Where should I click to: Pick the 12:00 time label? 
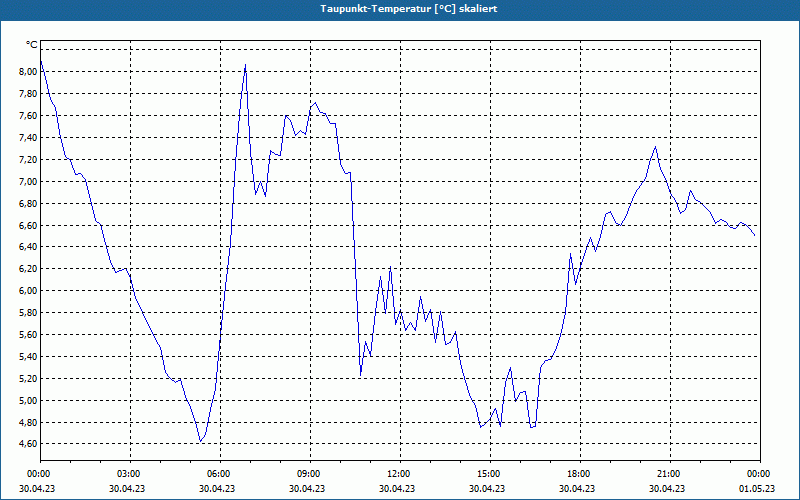400,474
